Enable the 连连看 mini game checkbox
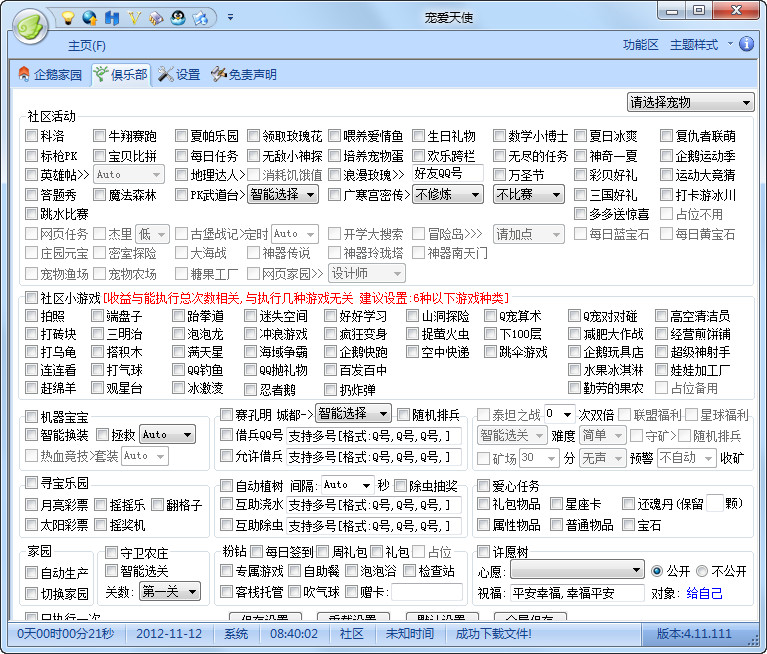The height and width of the screenshot is (654, 767). tap(32, 370)
